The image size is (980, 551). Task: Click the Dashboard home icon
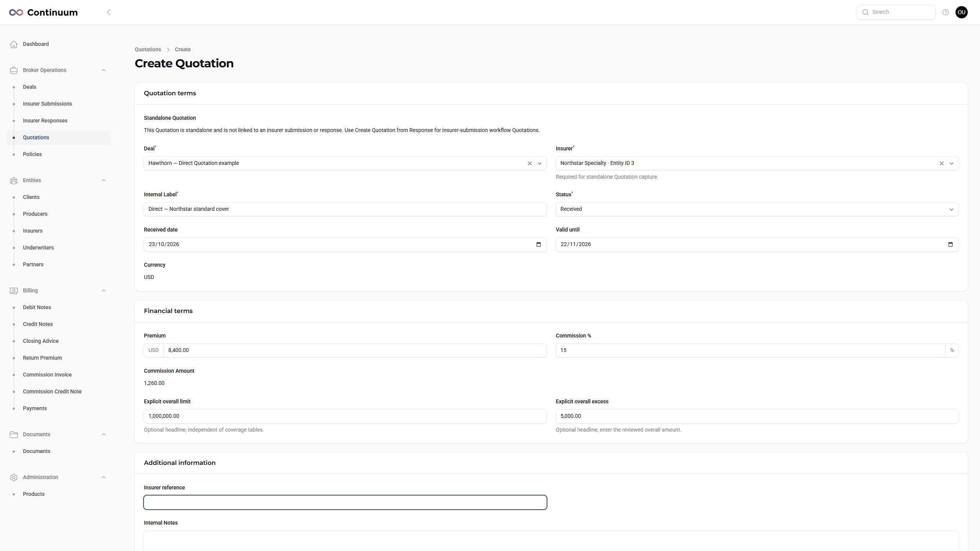(14, 44)
